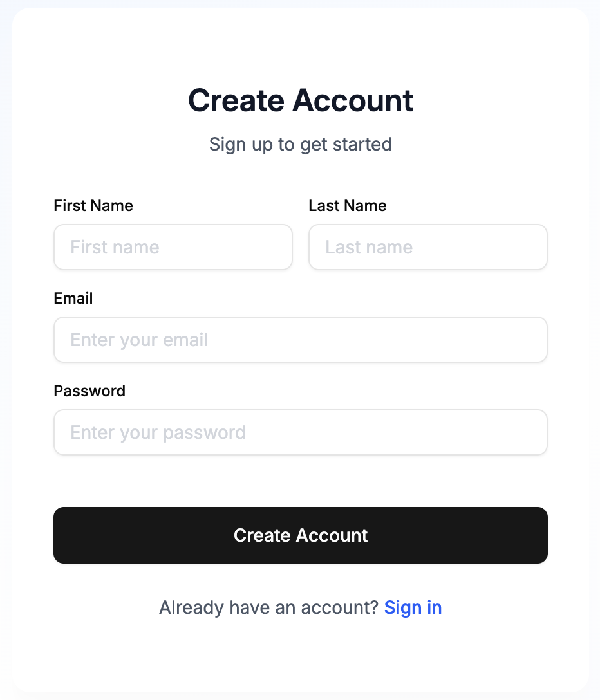Image resolution: width=600 pixels, height=700 pixels.
Task: Select the email input below the Email label
Action: click(x=300, y=340)
